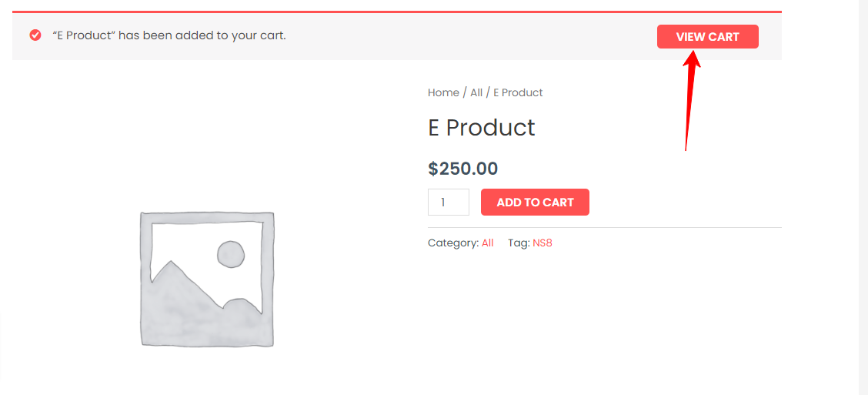This screenshot has height=395, width=868.
Task: Add the item using ADD TO CART
Action: click(535, 203)
